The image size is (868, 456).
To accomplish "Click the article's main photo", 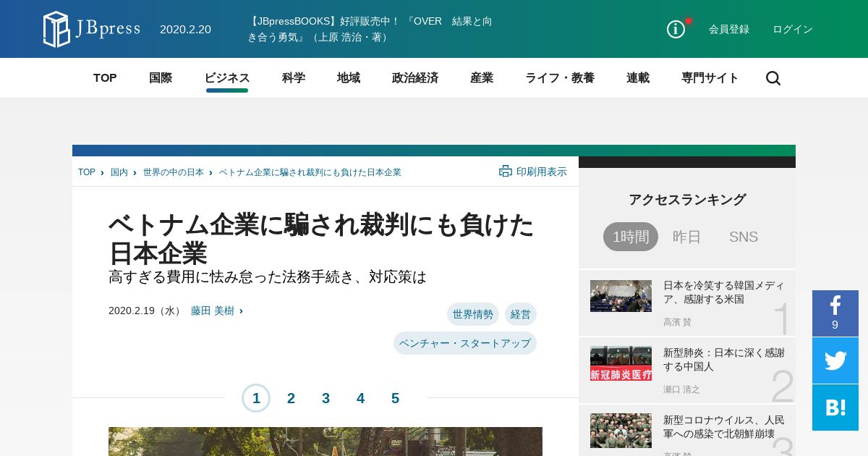I will pos(325,442).
